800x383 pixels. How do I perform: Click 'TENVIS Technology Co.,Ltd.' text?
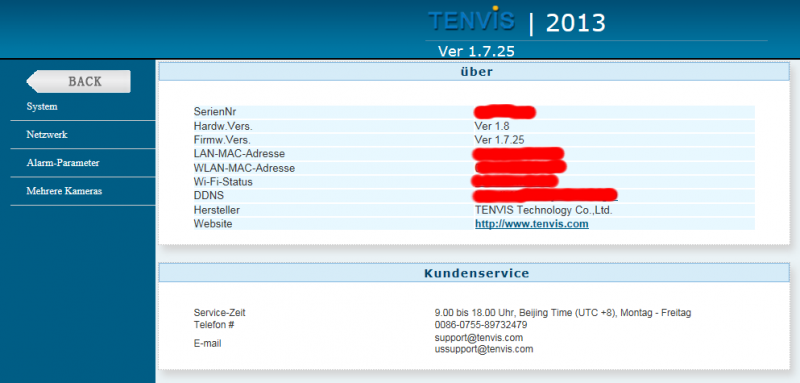pos(544,210)
